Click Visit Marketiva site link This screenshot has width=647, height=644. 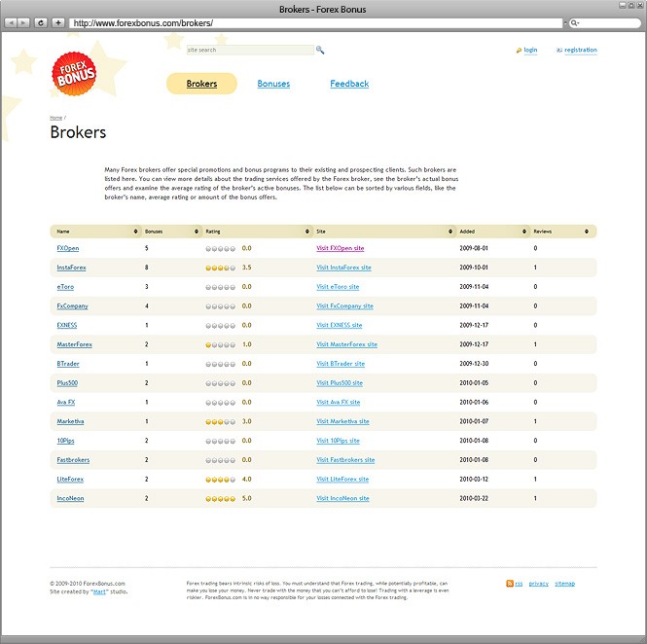pyautogui.click(x=342, y=421)
